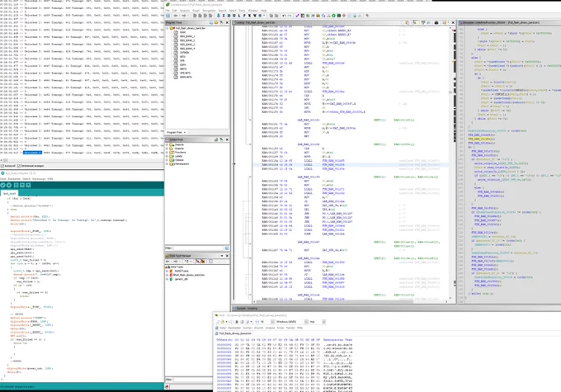Open Ghidra's Help menu
This screenshot has height=392, width=561.
[263, 11]
